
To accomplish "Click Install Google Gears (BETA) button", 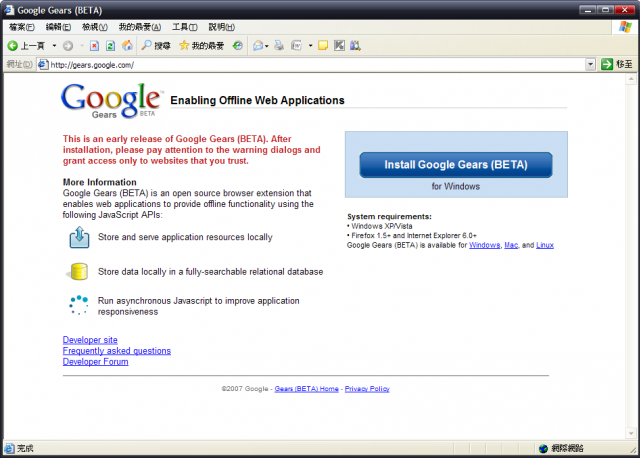I will (456, 165).
